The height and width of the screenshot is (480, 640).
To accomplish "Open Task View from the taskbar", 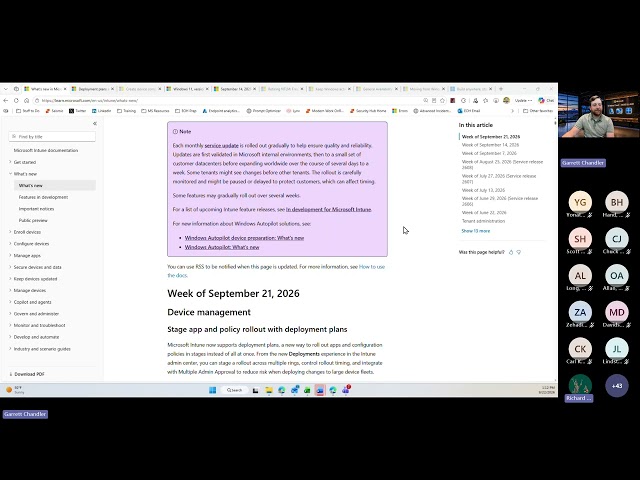I will pos(256,390).
